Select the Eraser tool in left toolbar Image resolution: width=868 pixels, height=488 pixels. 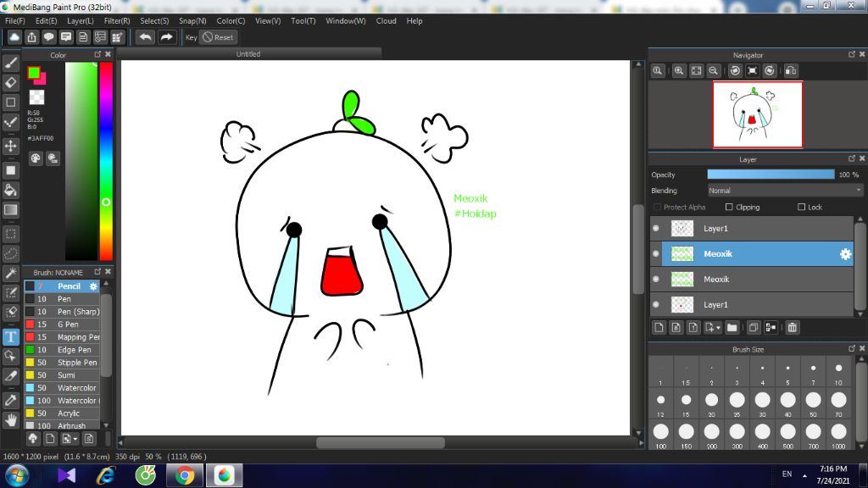click(11, 82)
